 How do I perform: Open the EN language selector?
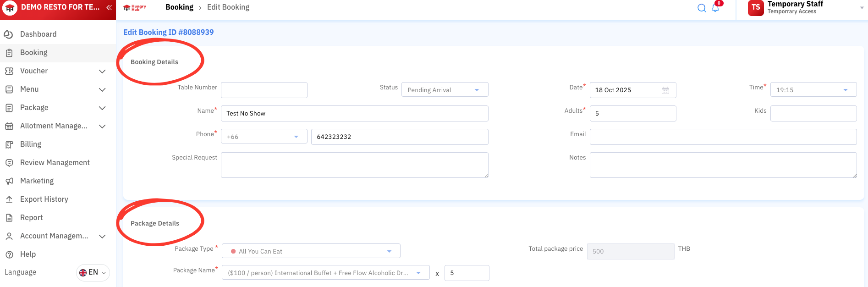coord(93,272)
